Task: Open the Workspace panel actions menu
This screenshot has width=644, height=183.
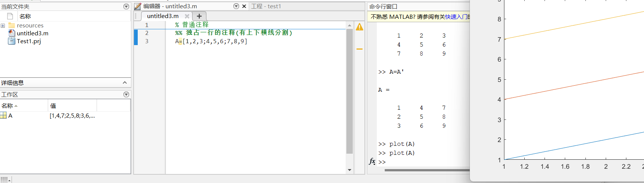Action: 126,94
